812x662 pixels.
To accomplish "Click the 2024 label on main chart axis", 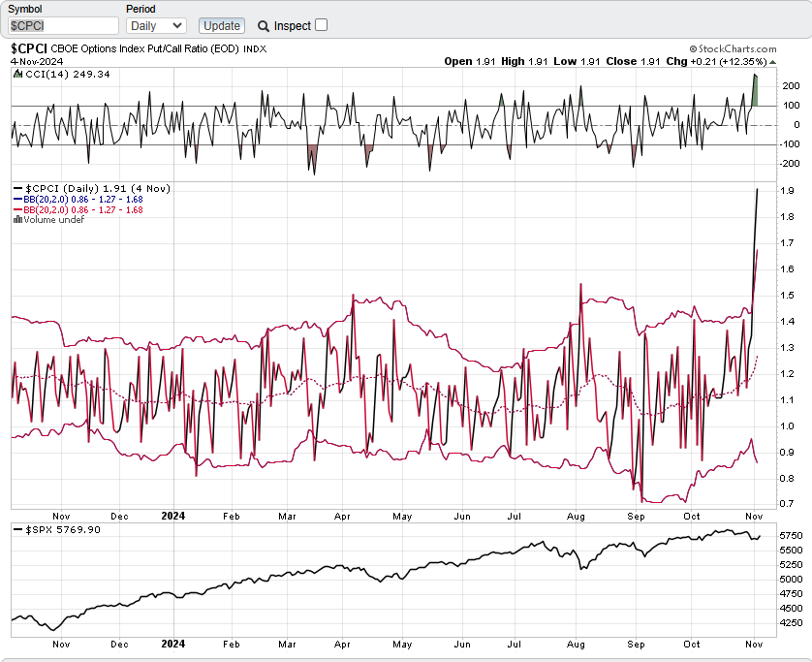I will pos(173,517).
